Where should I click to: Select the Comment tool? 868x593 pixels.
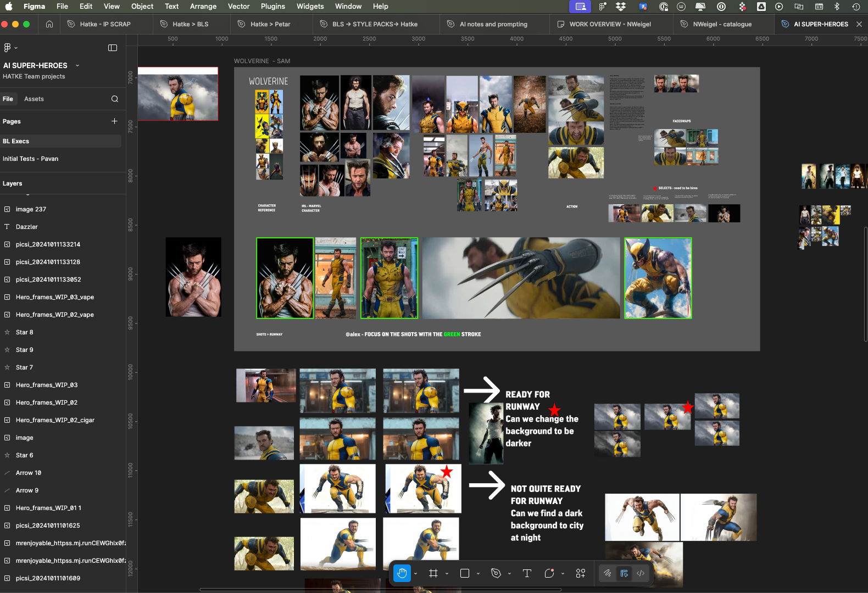549,573
